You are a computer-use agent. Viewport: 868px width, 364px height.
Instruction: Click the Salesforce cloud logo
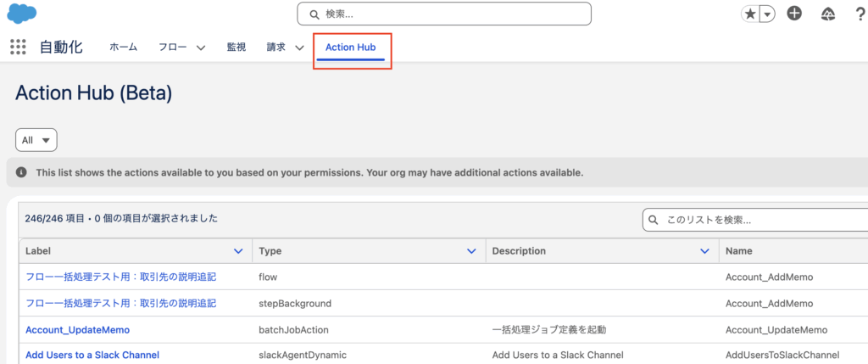pyautogui.click(x=21, y=14)
